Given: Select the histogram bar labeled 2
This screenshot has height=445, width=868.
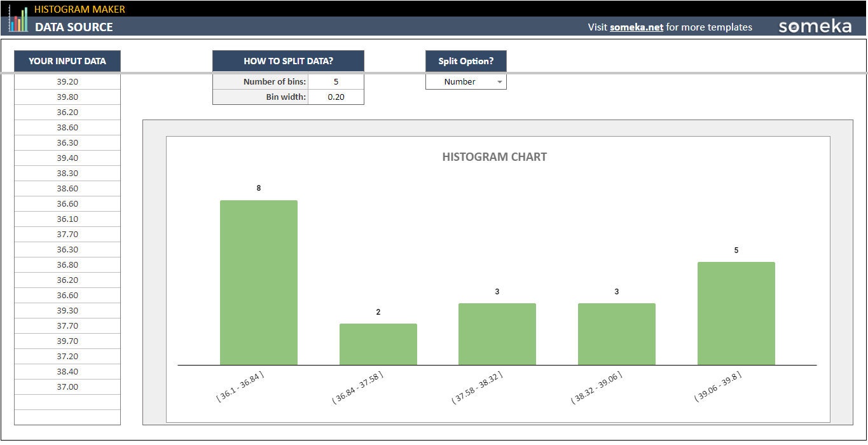Looking at the screenshot, I should [378, 343].
